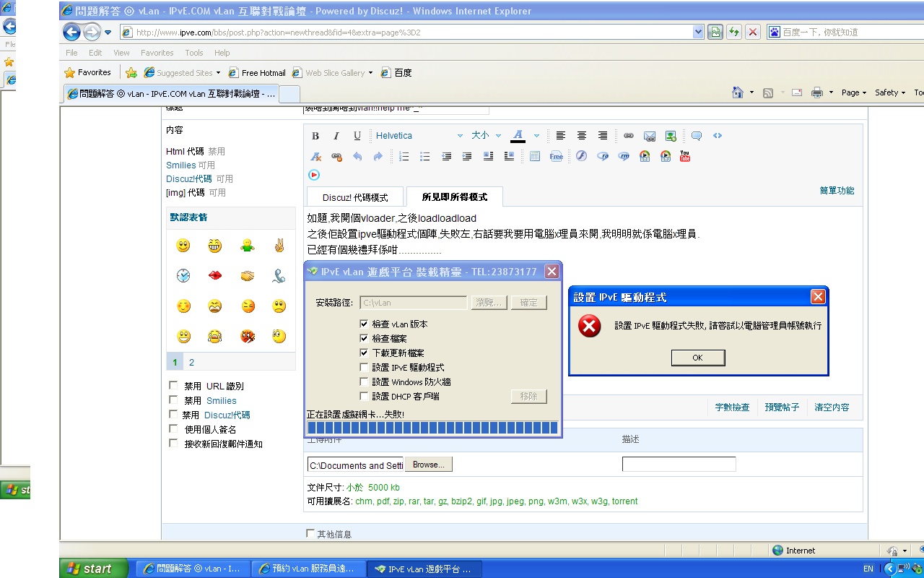Expand the address bar URL history dropdown

coord(698,32)
